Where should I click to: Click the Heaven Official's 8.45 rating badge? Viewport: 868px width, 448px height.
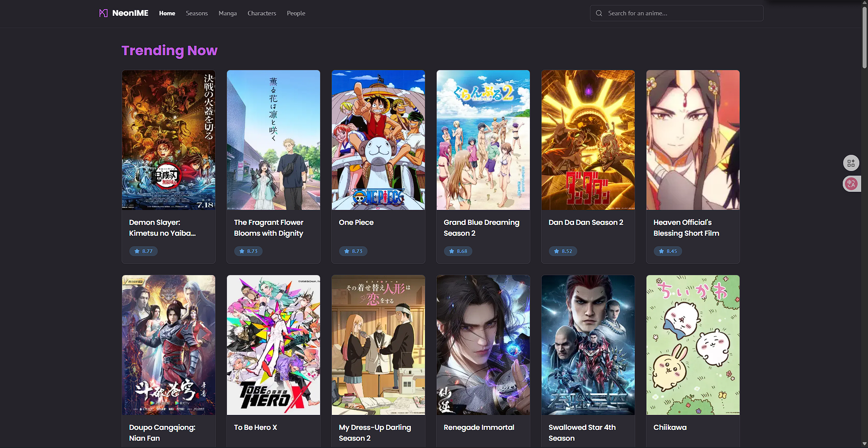pos(668,251)
